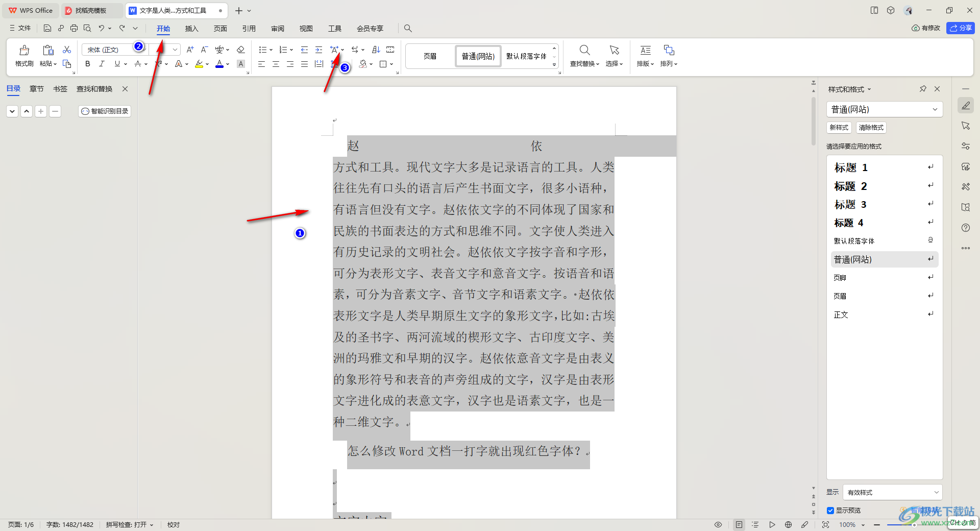Click the zoom slider handle in status bar

[914, 524]
